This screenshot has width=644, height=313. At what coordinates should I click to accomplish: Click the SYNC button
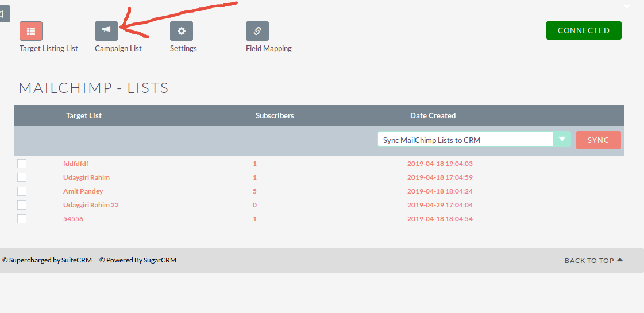pos(599,140)
